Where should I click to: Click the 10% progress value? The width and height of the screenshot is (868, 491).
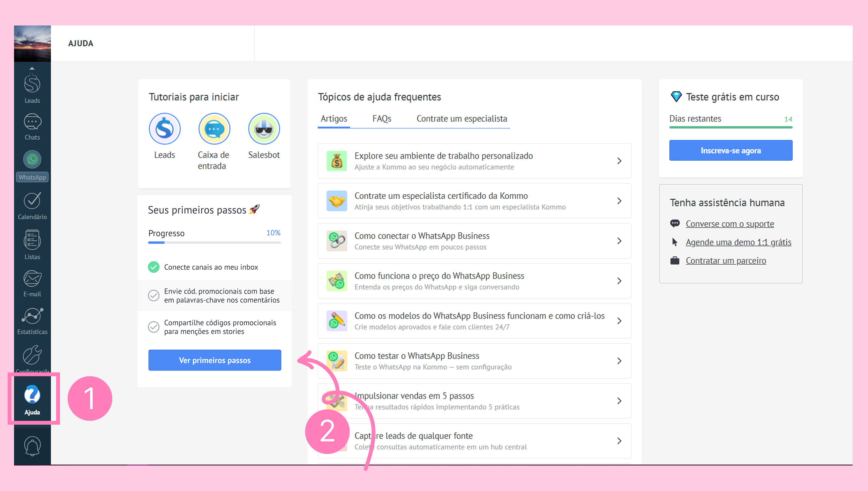[273, 233]
